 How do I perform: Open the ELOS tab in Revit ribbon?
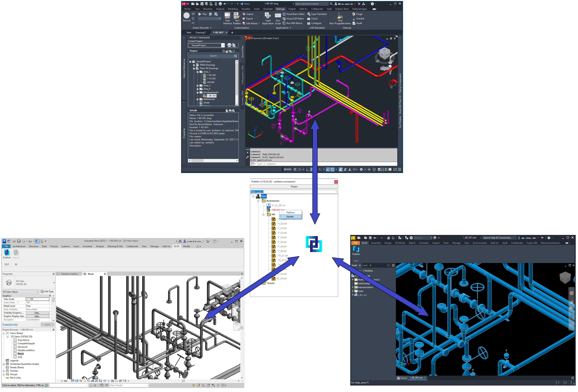177,247
